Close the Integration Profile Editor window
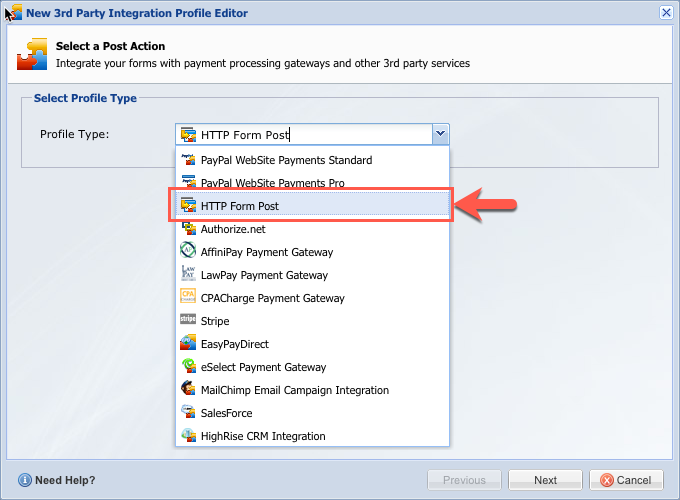Viewport: 680px width, 500px height. [x=666, y=12]
